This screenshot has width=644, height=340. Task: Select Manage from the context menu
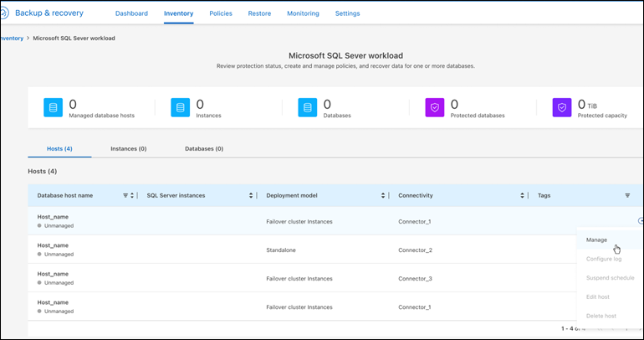click(596, 240)
